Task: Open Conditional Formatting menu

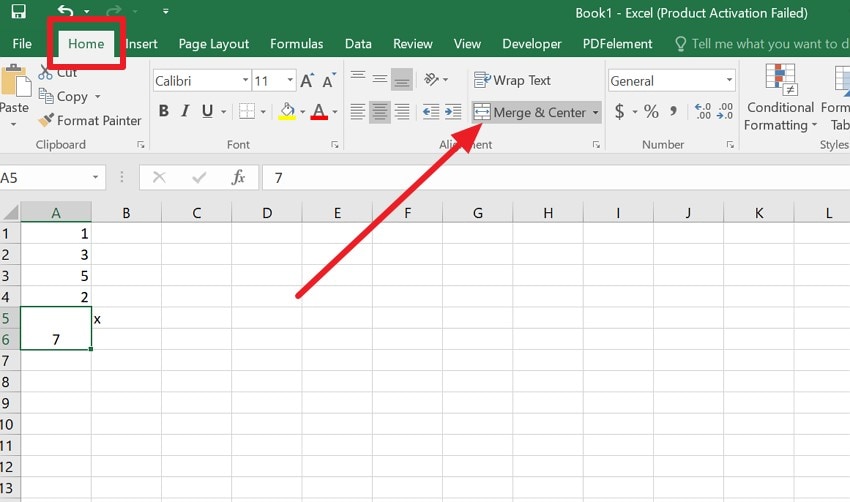Action: [x=780, y=98]
